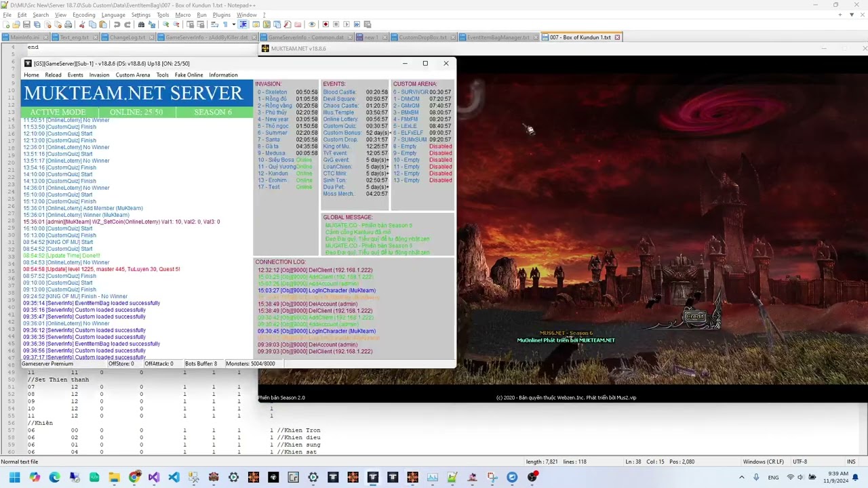Open the UTF-8 encoding selector in status bar
Image resolution: width=868 pixels, height=488 pixels.
click(x=800, y=462)
